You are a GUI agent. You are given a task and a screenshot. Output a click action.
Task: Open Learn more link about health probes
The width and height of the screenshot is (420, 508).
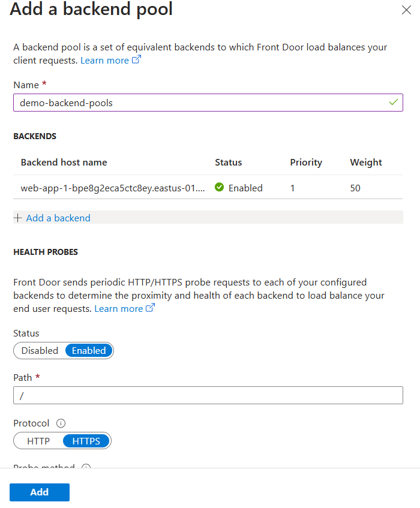point(118,308)
